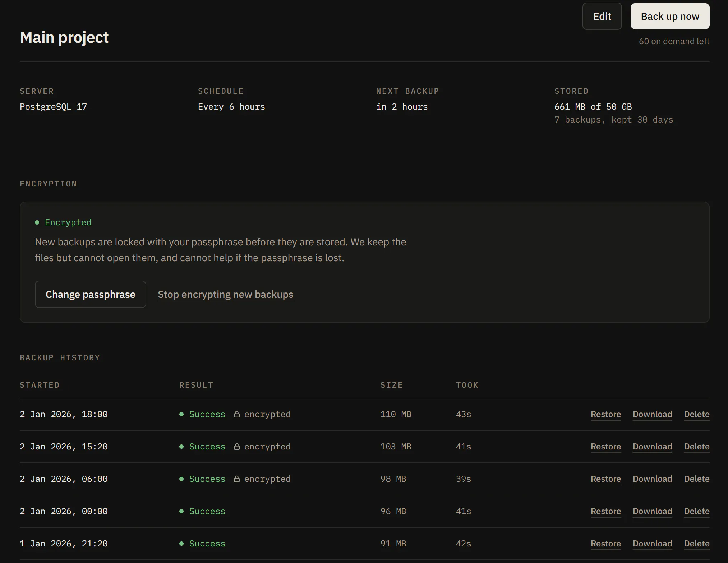Image resolution: width=728 pixels, height=563 pixels.
Task: Click the '2 Jan 2026, 00:00' start time
Action: click(x=64, y=511)
